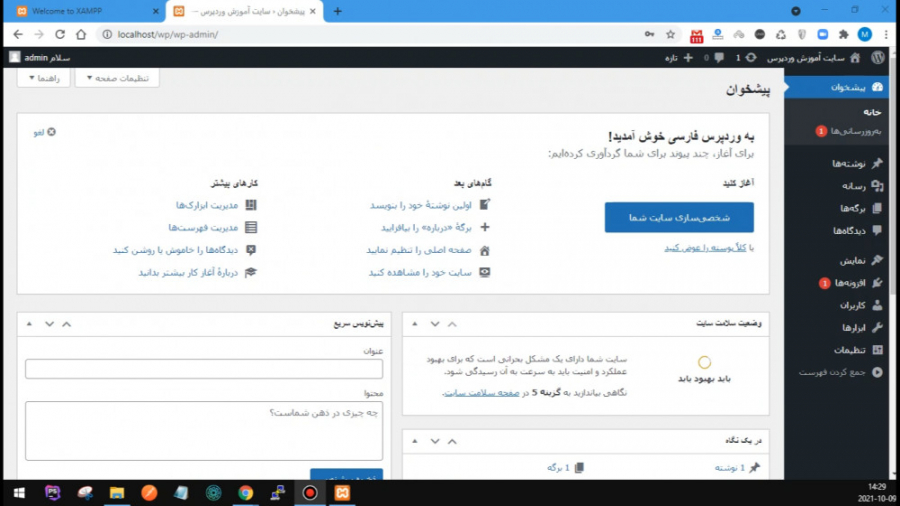Move 'در یک نگاه' widget down

(435, 441)
